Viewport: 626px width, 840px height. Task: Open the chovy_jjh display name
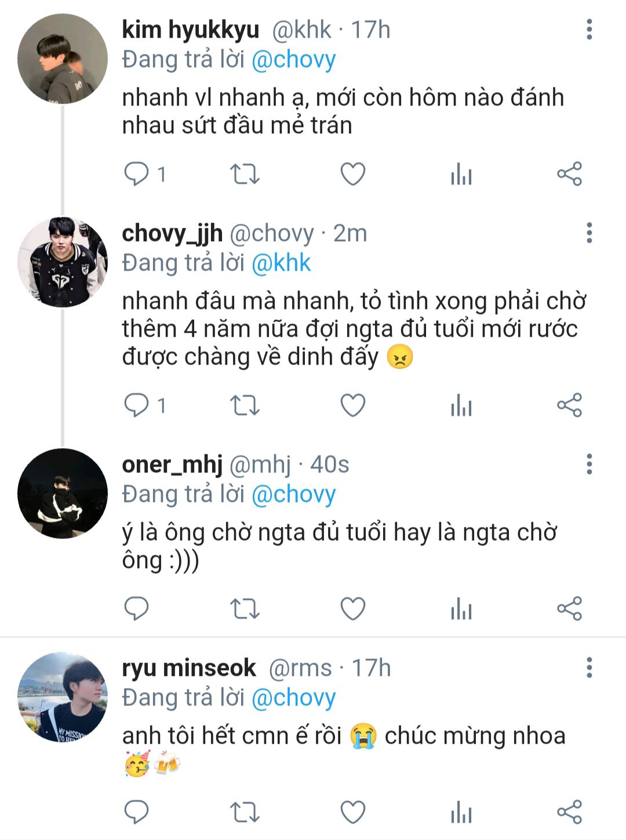point(172,233)
